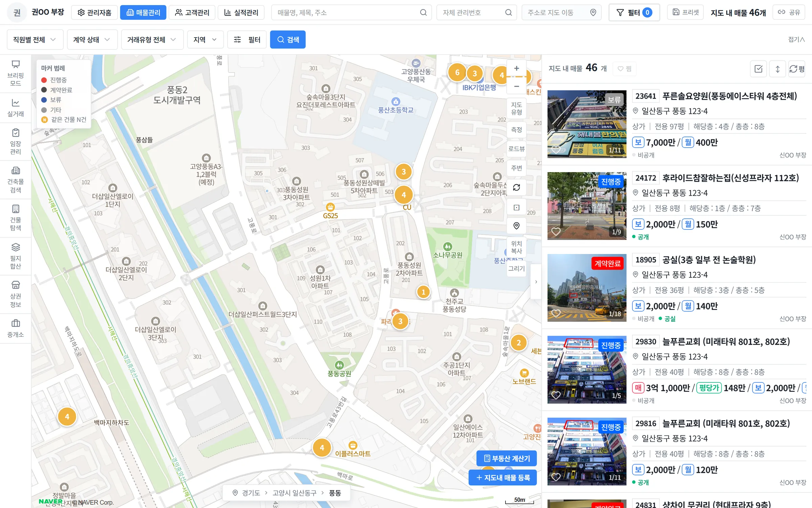Favorite the 공실(3층 일부 전 논술학원) heart
Screen dimensions: 812x508
click(x=556, y=313)
